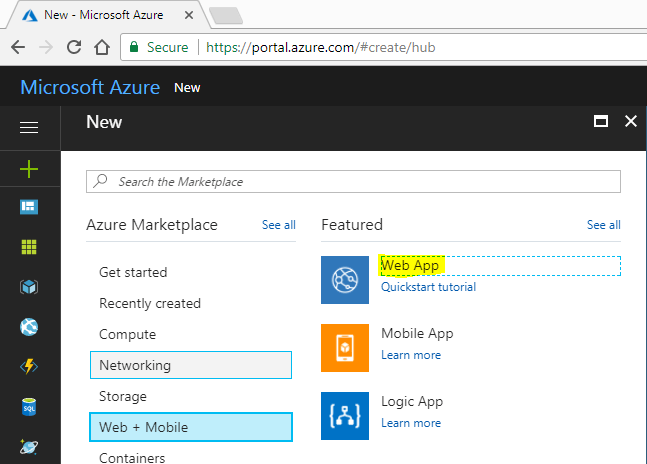
Task: Maximize the New blade
Action: click(601, 121)
